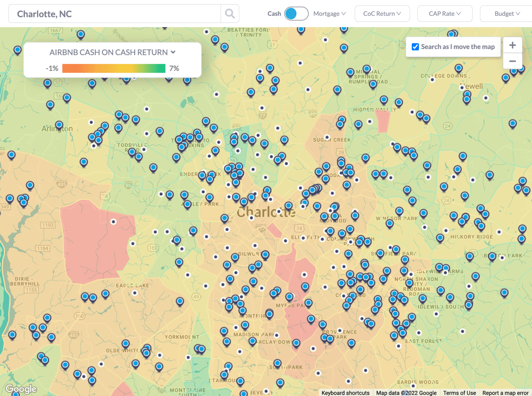The image size is (532, 396).
Task: Click the pin left of Eagle Lake label
Action: pyautogui.click(x=105, y=294)
